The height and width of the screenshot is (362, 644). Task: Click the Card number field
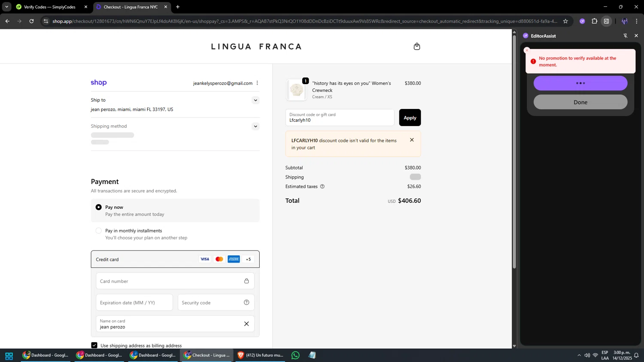pyautogui.click(x=175, y=281)
